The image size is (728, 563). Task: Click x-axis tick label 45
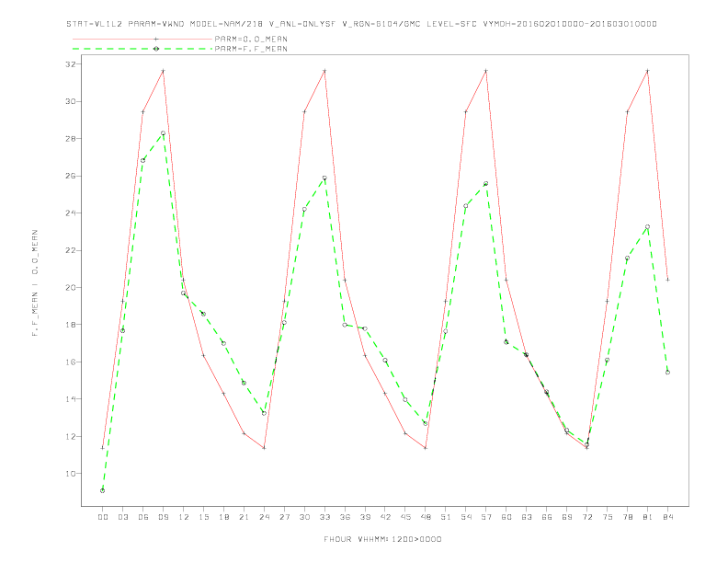[405, 517]
